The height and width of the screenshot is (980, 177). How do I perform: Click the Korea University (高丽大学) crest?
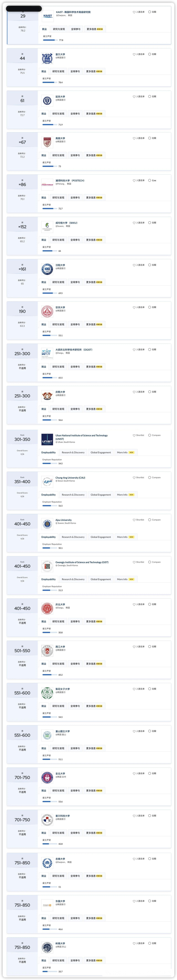click(47, 142)
